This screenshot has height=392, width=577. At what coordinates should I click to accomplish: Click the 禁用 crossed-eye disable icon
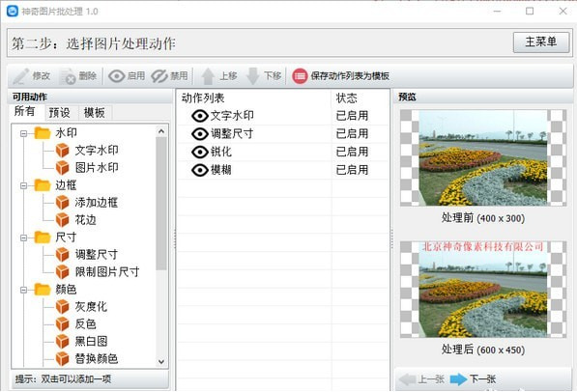pos(159,76)
